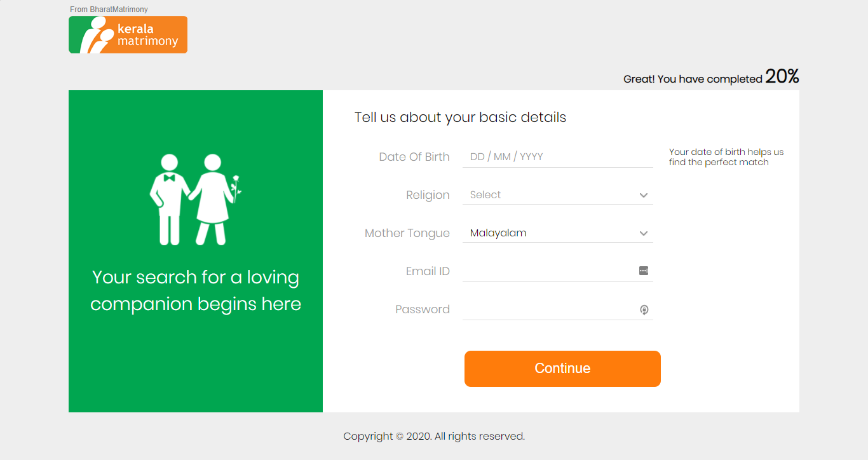
Task: Click the people figure icon inside the logo
Action: (x=93, y=35)
